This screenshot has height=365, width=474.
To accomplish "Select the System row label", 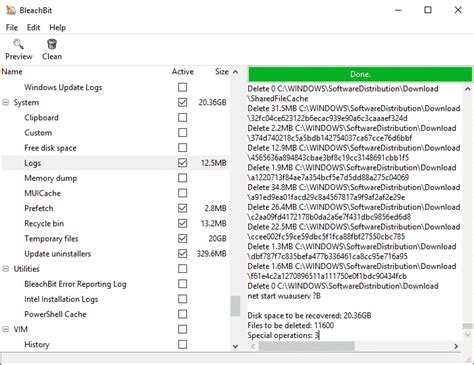I will (x=26, y=102).
